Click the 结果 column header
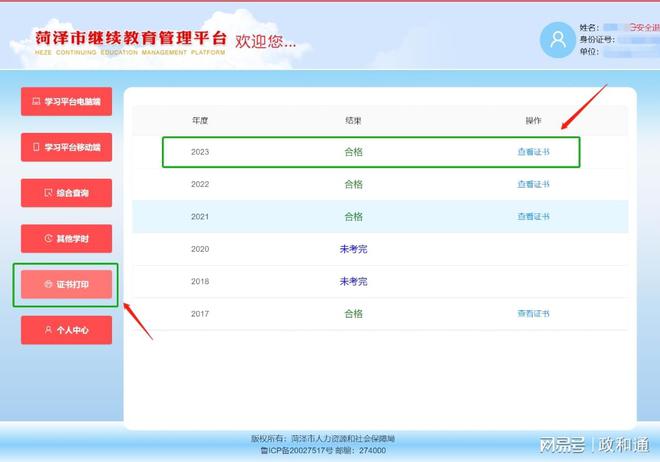This screenshot has width=660, height=462. click(353, 120)
